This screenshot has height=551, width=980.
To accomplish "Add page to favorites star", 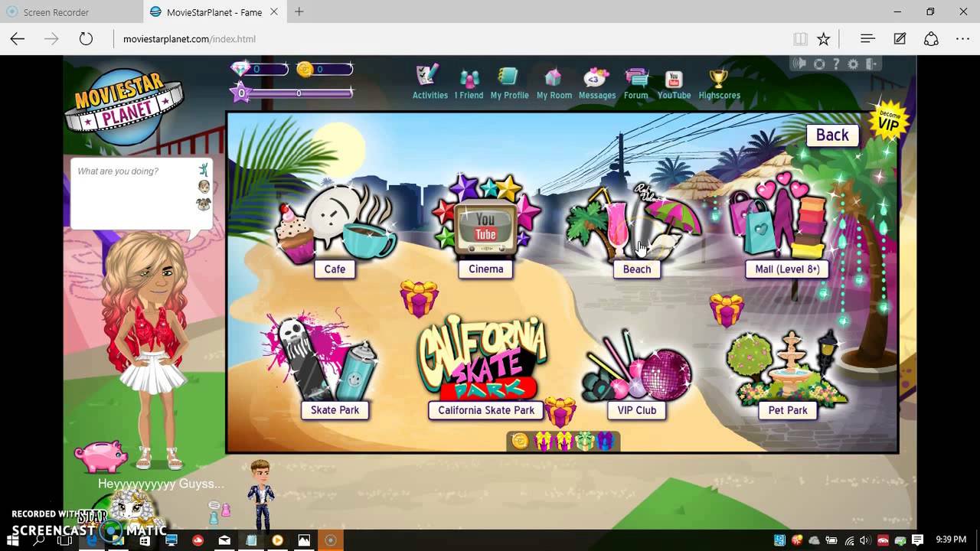I will 823,39.
